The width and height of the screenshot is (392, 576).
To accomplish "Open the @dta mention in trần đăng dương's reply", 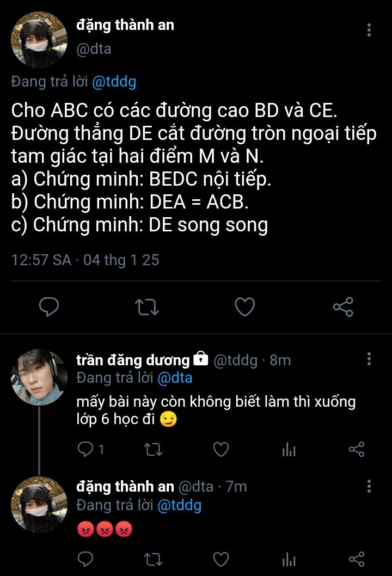I will click(x=175, y=378).
